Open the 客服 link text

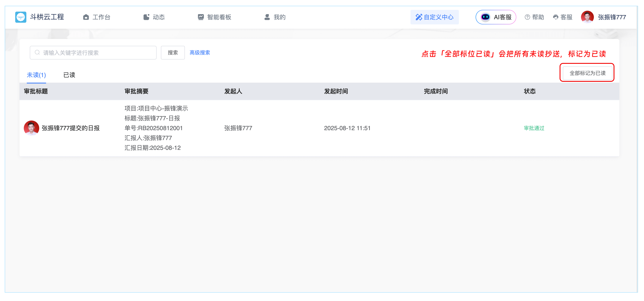pos(566,17)
